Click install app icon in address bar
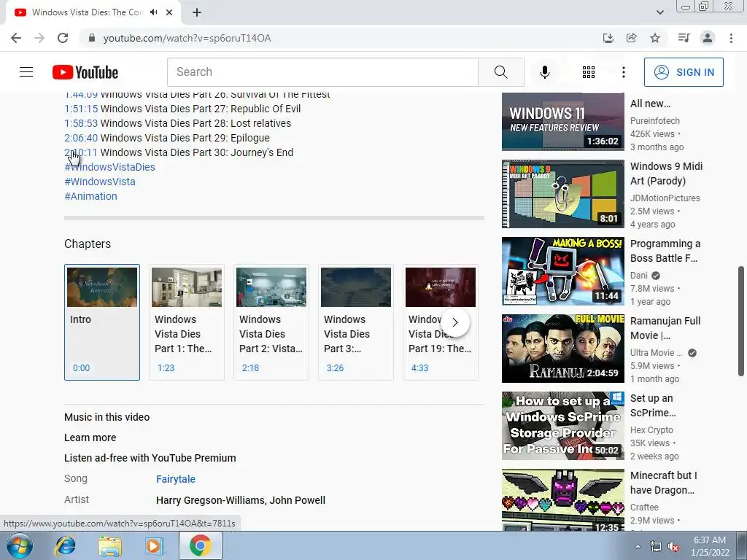 pyautogui.click(x=608, y=38)
